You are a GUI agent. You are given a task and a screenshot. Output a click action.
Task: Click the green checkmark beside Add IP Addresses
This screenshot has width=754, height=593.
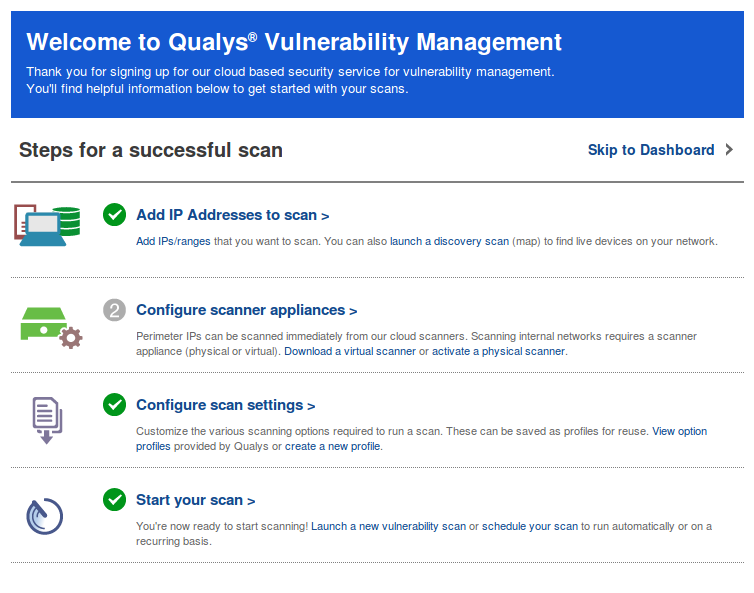114,214
